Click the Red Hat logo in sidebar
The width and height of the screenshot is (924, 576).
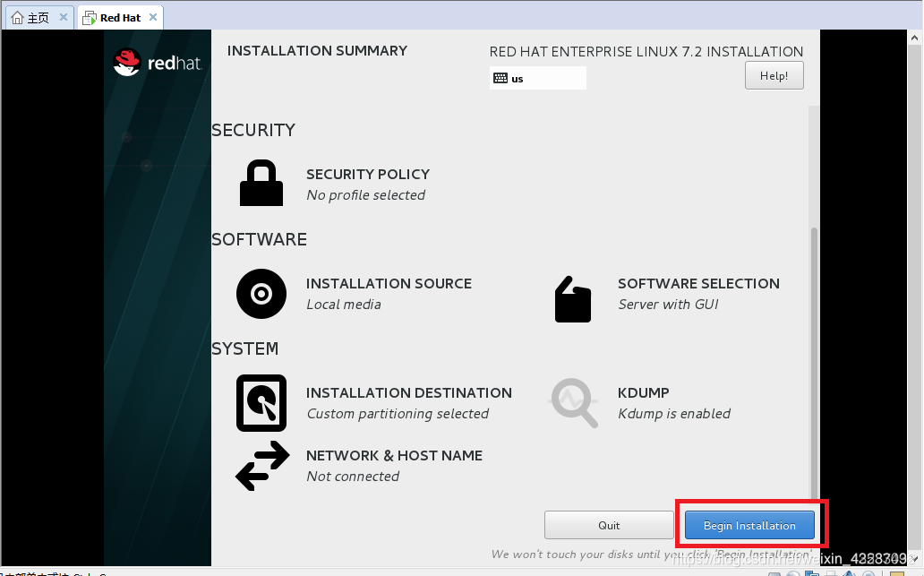[x=158, y=62]
